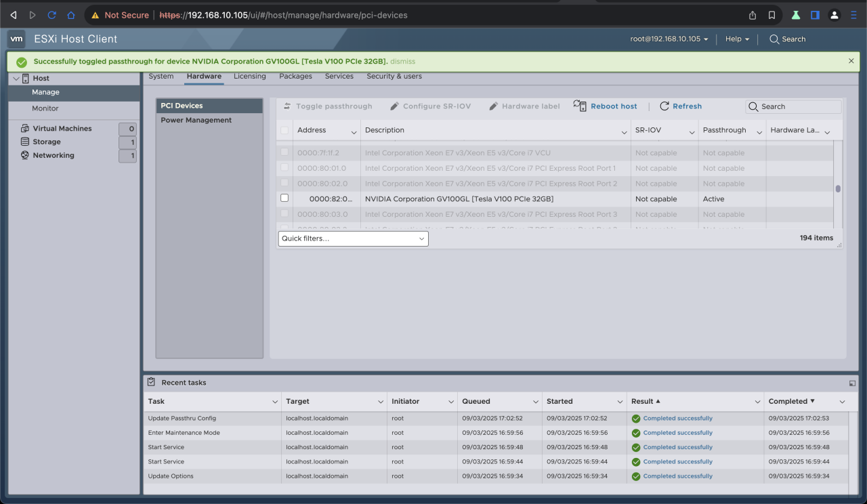867x504 pixels.
Task: Click the Not Secure warning icon
Action: point(95,15)
